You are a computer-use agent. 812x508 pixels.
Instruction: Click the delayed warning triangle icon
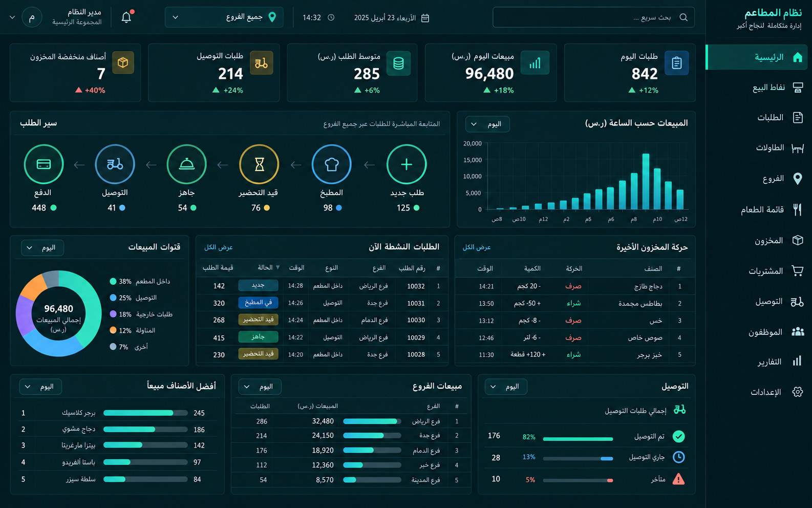(x=678, y=479)
